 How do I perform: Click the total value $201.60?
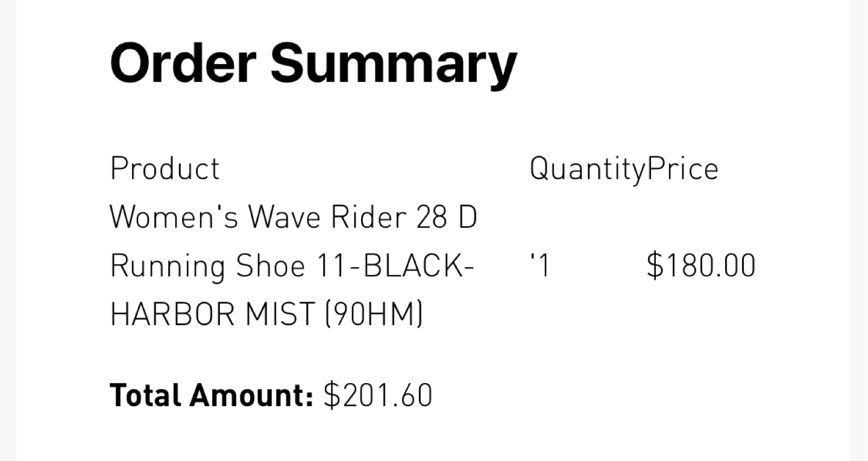pos(378,395)
